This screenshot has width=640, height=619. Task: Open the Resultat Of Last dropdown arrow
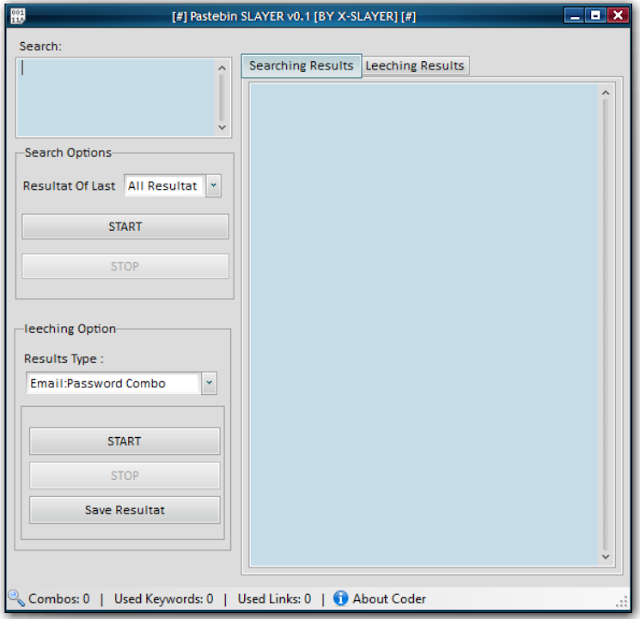213,186
